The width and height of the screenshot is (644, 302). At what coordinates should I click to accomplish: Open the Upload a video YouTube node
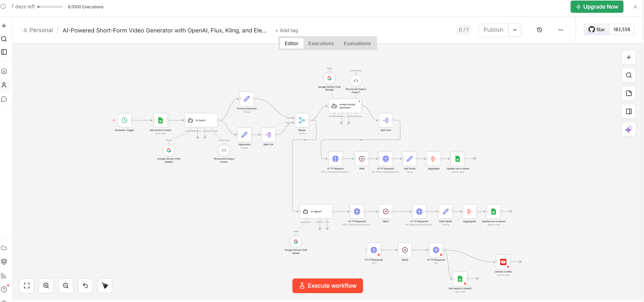point(503,262)
